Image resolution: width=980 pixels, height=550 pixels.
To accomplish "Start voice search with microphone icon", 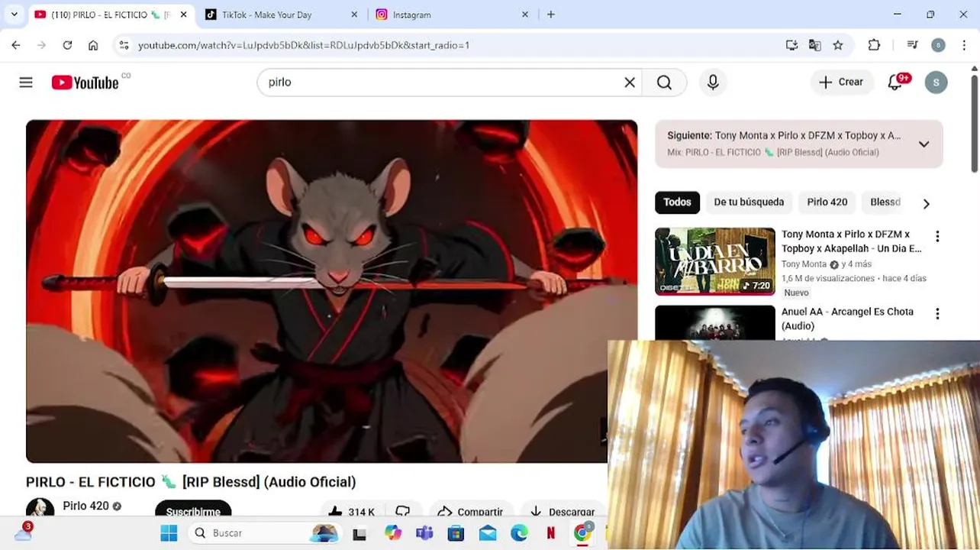I will point(713,82).
